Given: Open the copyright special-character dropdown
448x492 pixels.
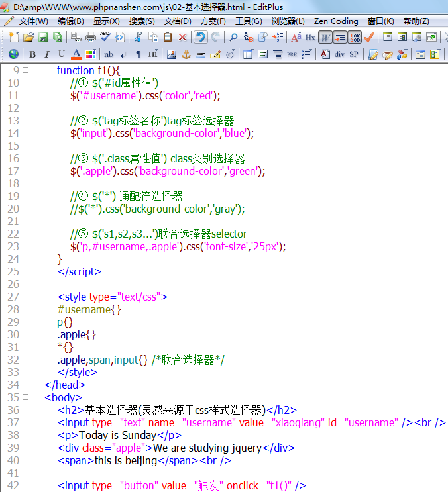Looking at the screenshot, I should click(x=230, y=54).
